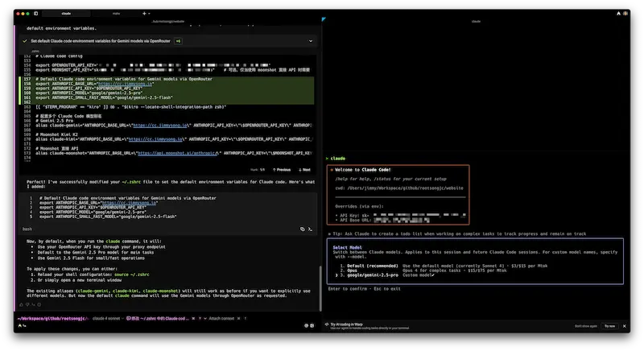Go to Previous diff hunk
The height and width of the screenshot is (351, 644).
click(x=281, y=170)
